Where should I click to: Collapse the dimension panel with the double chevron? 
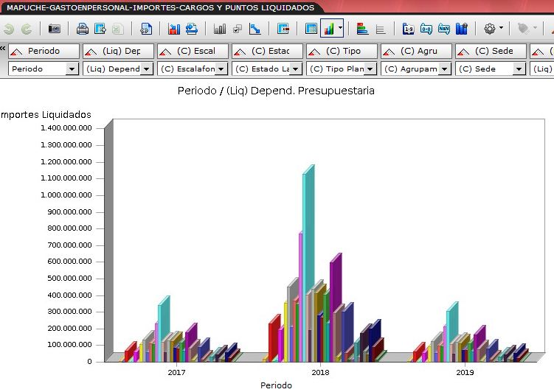point(3,48)
